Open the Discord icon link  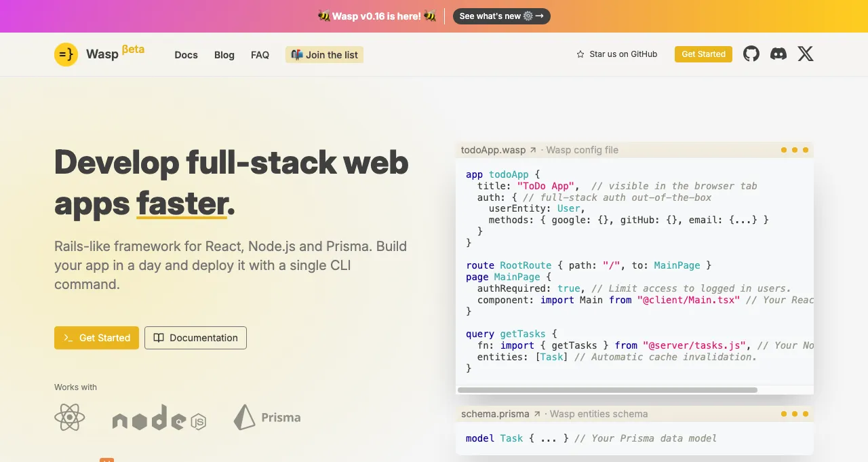pyautogui.click(x=778, y=54)
